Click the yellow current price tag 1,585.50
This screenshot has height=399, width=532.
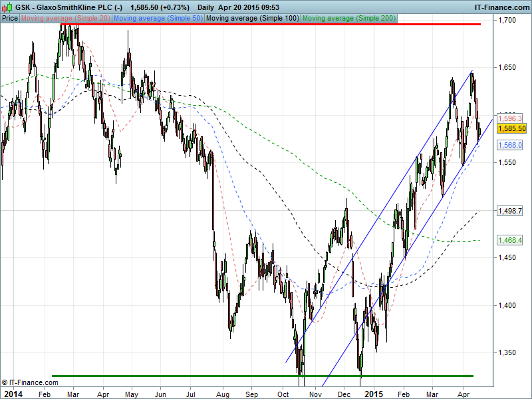pyautogui.click(x=511, y=128)
